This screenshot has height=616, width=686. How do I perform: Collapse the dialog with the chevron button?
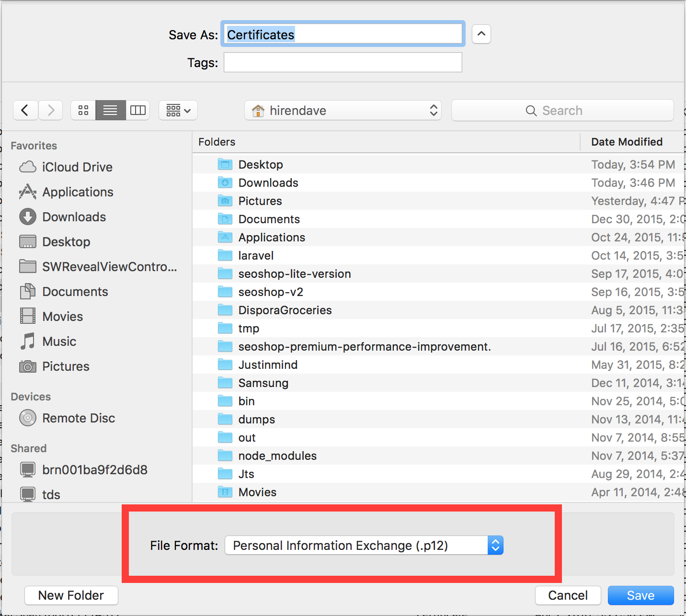coord(481,34)
